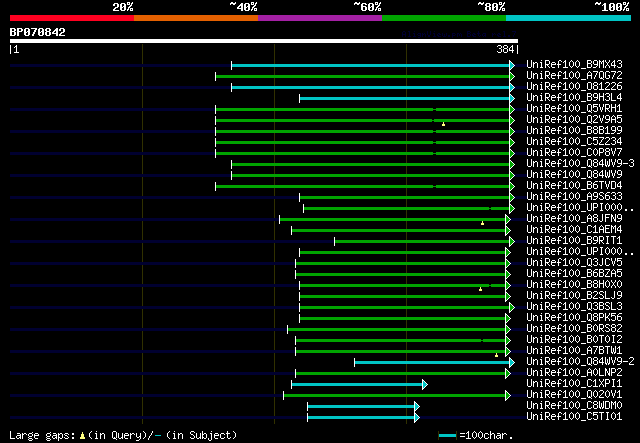This screenshot has width=640, height=443.
Task: Click the cyan arrowhead of the Q84WV9-2 alignment
Action: [x=512, y=362]
